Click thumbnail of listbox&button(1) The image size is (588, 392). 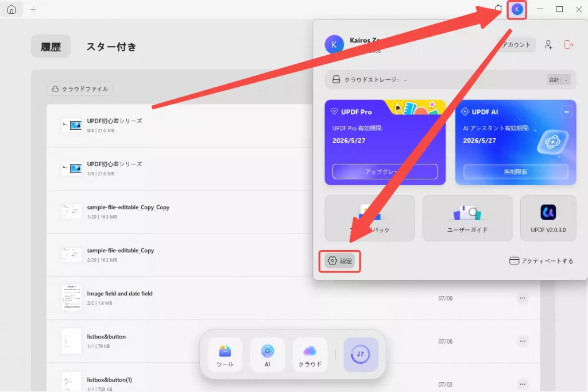[x=71, y=382]
